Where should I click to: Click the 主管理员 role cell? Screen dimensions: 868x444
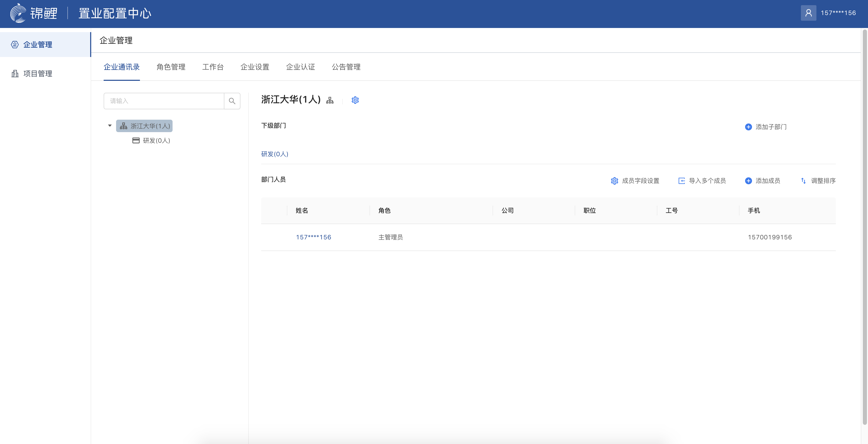point(390,237)
